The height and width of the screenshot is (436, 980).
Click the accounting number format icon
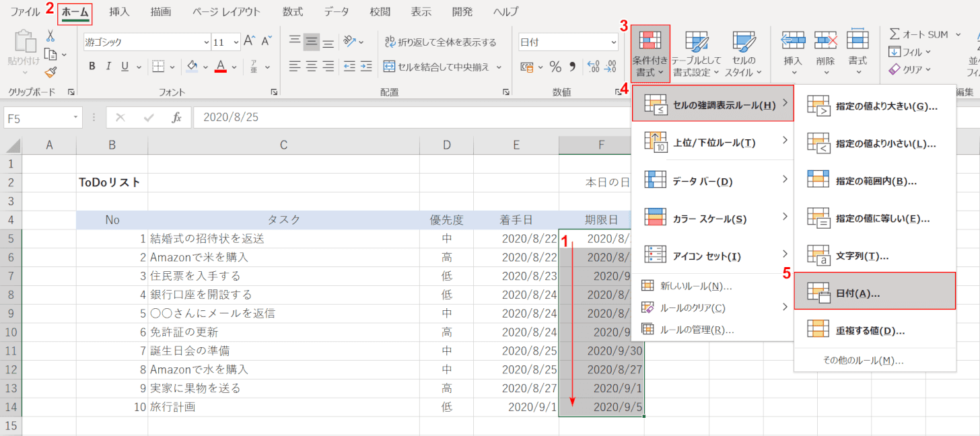527,67
